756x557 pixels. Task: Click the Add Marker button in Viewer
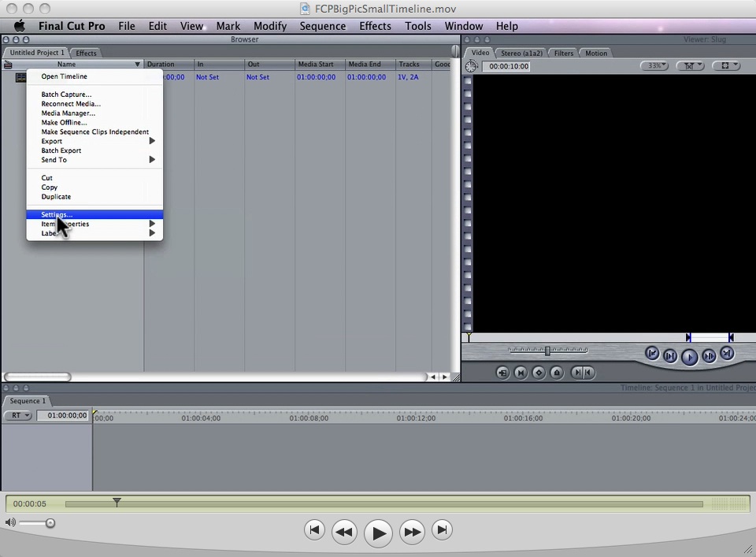[557, 373]
